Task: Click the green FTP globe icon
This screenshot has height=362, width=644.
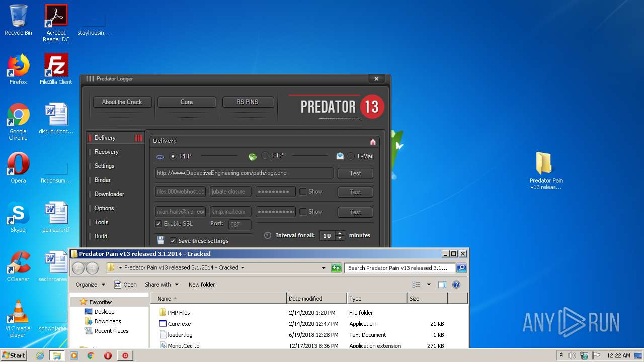Action: [253, 156]
